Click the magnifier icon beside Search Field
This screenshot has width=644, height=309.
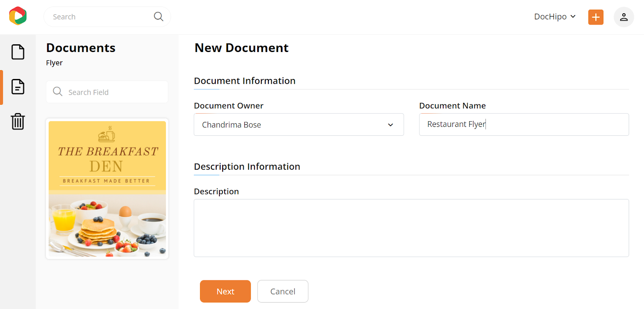coord(58,91)
